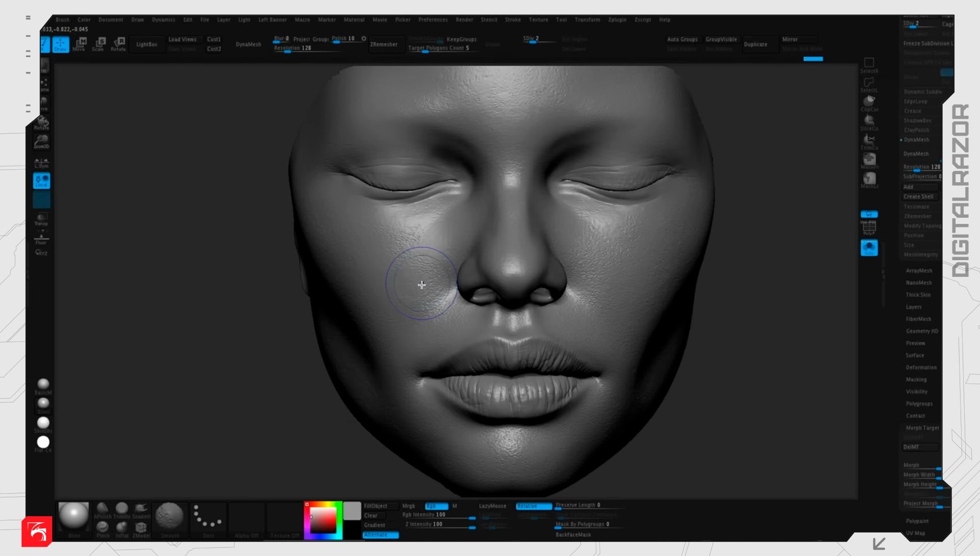Select the Move transform tool
Viewport: 980px width, 556px height.
click(79, 44)
